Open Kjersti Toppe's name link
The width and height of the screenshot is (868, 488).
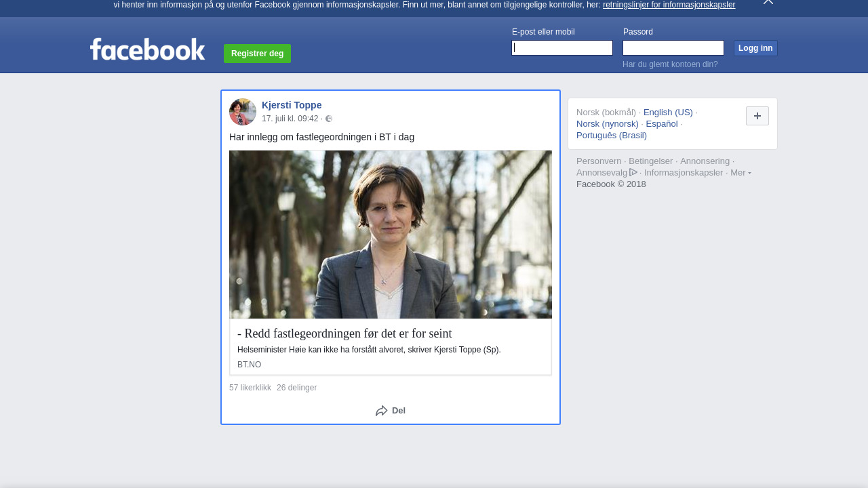click(292, 105)
